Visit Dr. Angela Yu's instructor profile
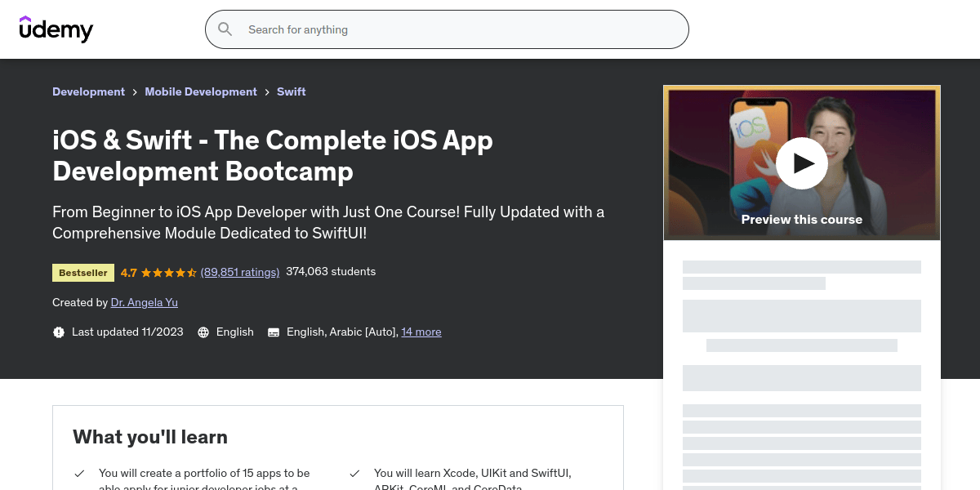The image size is (980, 490). [x=144, y=302]
